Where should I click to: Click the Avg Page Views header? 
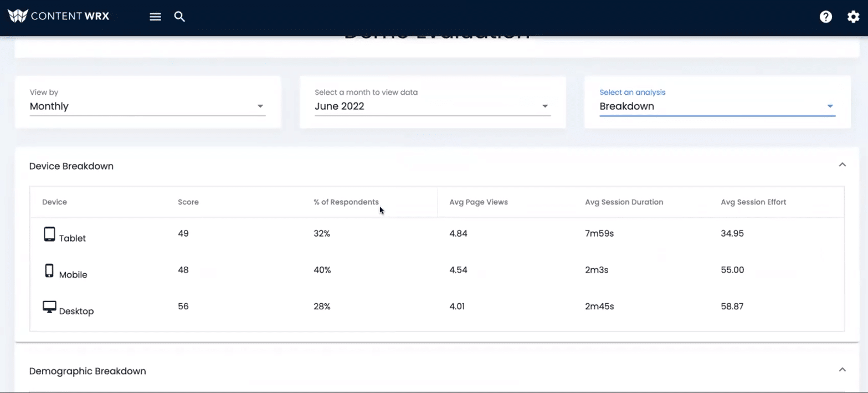(x=479, y=202)
